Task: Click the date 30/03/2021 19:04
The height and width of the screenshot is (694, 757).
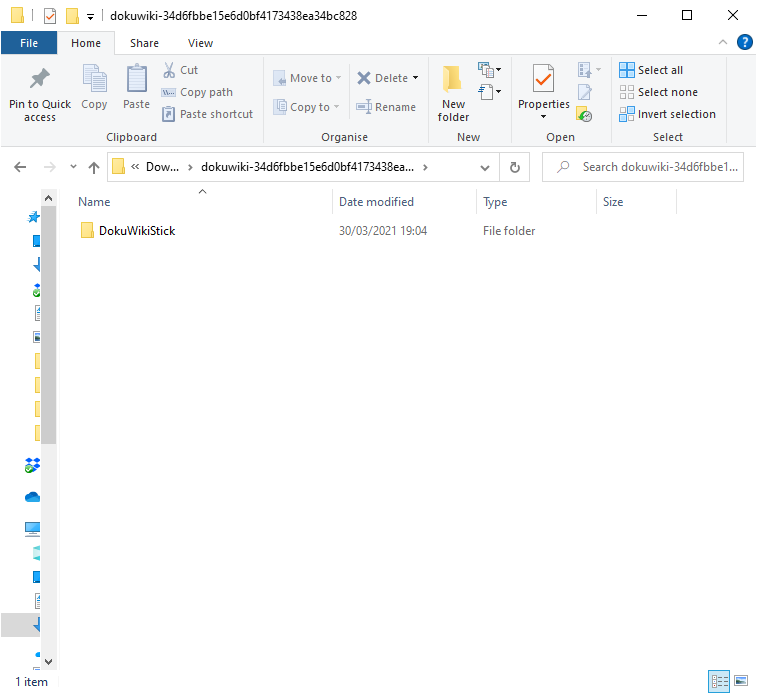Action: [x=383, y=231]
